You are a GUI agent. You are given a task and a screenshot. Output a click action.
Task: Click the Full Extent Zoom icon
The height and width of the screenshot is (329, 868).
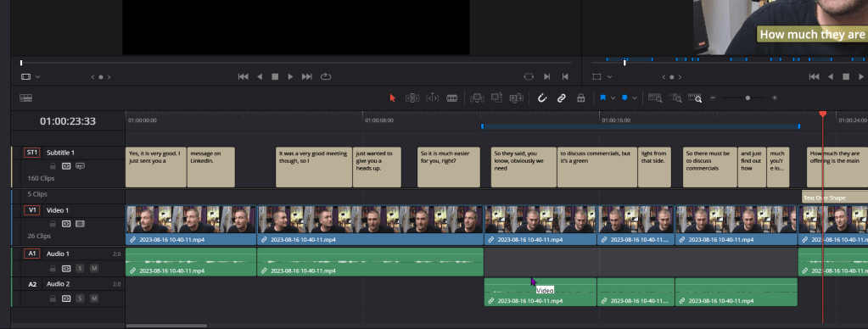click(655, 98)
